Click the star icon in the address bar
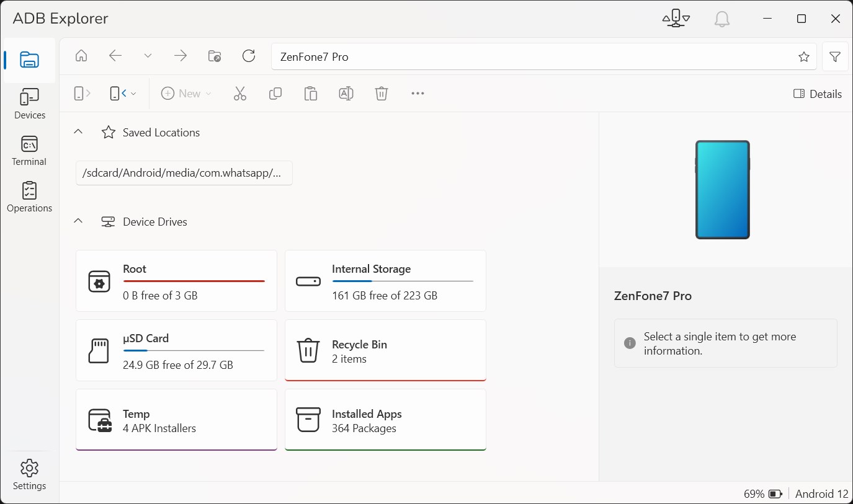Screen dimensions: 853x504 (804, 57)
